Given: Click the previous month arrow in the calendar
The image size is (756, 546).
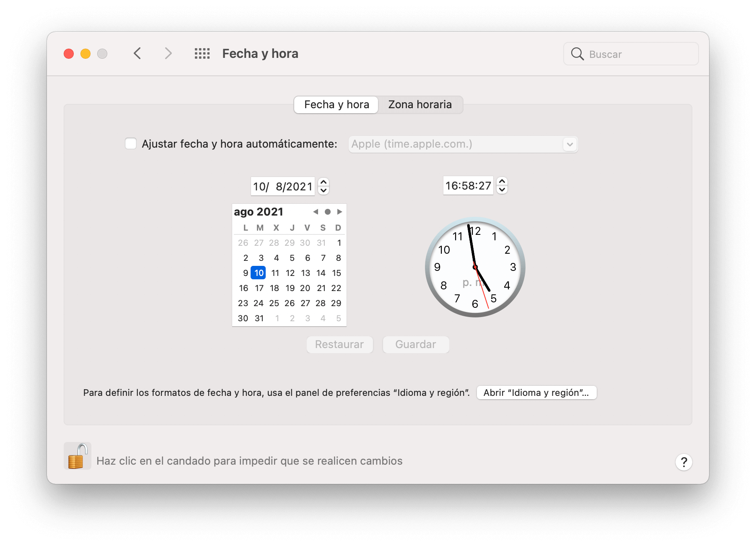Looking at the screenshot, I should coord(316,212).
